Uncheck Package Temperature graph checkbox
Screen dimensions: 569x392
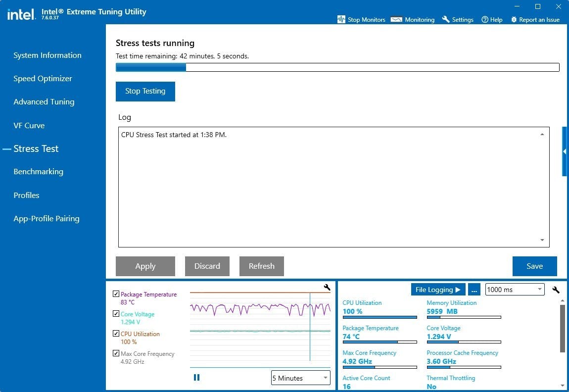116,294
